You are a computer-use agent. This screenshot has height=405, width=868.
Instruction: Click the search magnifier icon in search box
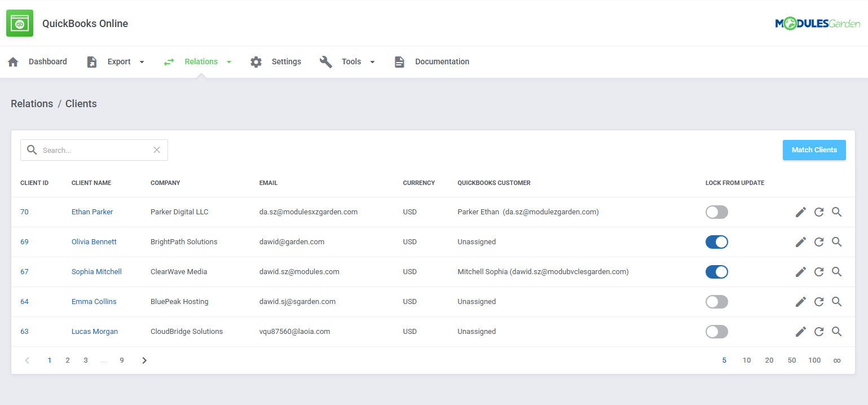(x=32, y=150)
